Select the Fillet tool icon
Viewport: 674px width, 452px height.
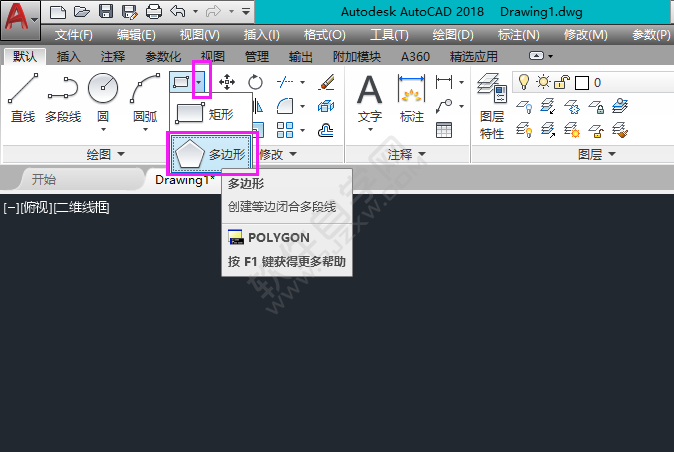pos(285,106)
